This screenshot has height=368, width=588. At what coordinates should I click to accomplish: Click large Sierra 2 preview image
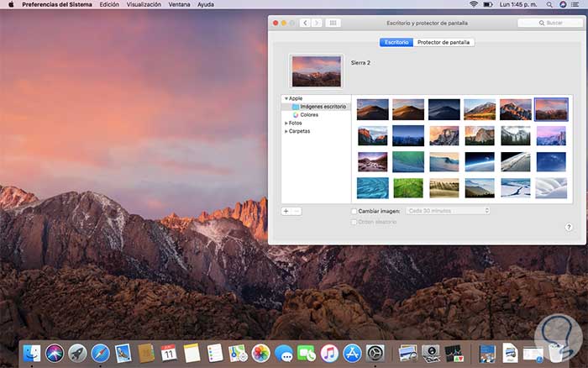317,71
